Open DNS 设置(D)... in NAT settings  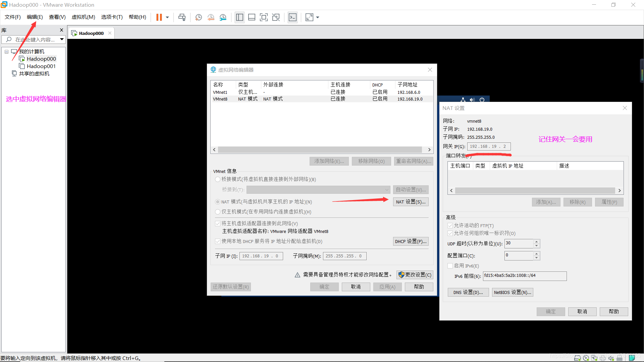468,292
